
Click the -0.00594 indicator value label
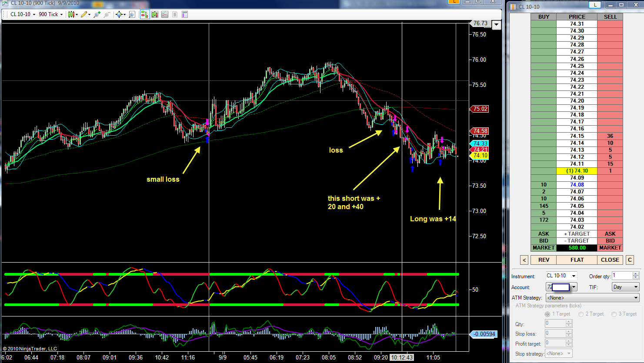(484, 334)
